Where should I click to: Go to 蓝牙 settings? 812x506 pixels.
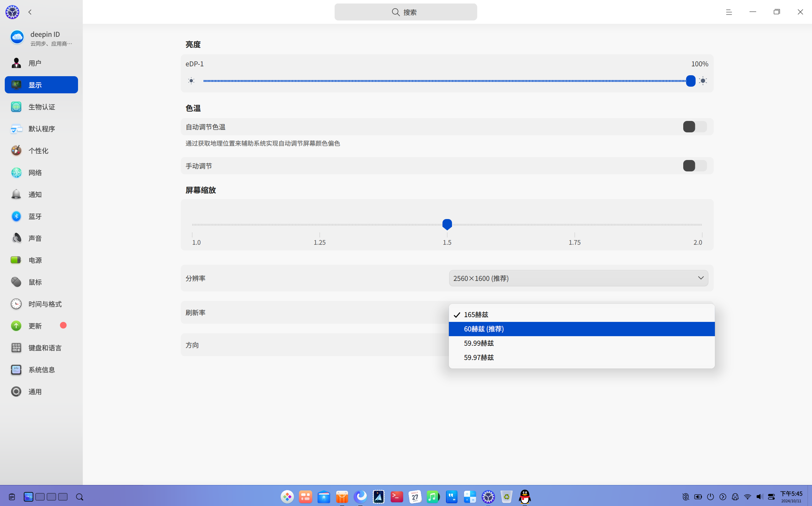tap(41, 216)
